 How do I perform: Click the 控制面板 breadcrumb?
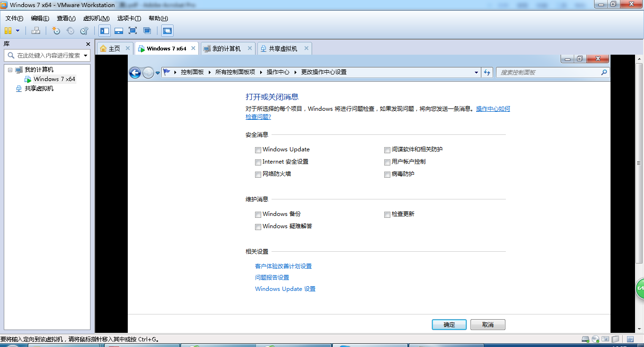point(192,72)
